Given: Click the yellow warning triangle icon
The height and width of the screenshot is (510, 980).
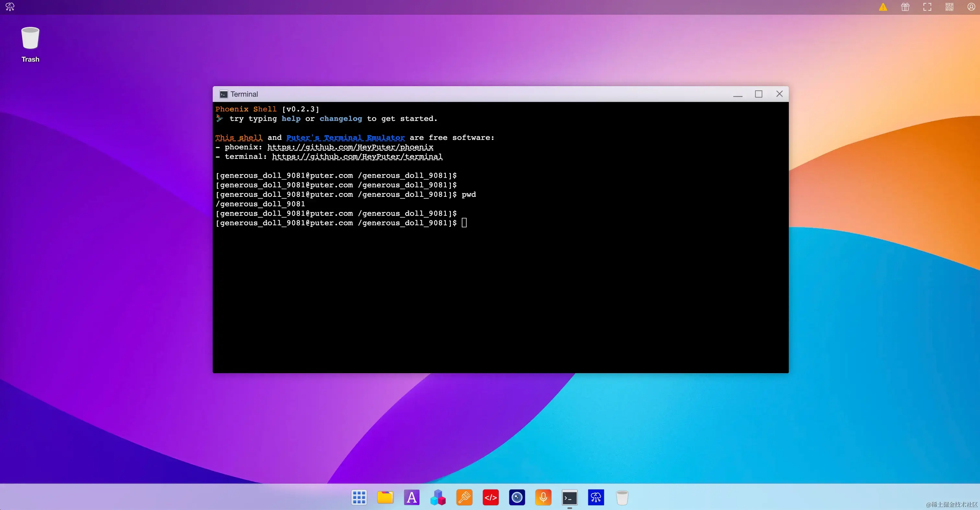Looking at the screenshot, I should pyautogui.click(x=883, y=7).
